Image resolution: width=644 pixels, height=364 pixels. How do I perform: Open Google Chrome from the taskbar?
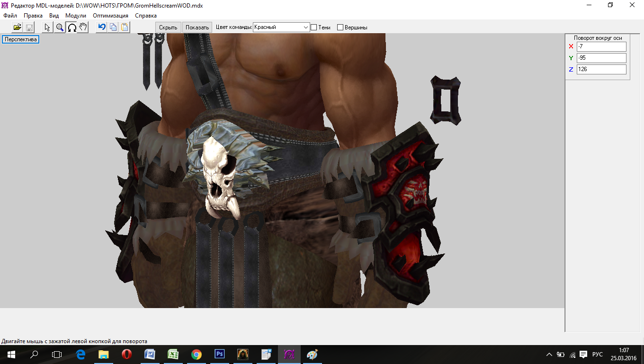point(196,355)
